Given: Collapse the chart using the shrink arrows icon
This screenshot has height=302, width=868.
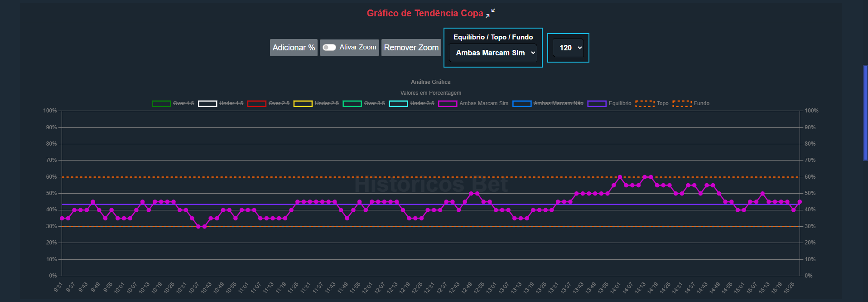Looking at the screenshot, I should 490,13.
